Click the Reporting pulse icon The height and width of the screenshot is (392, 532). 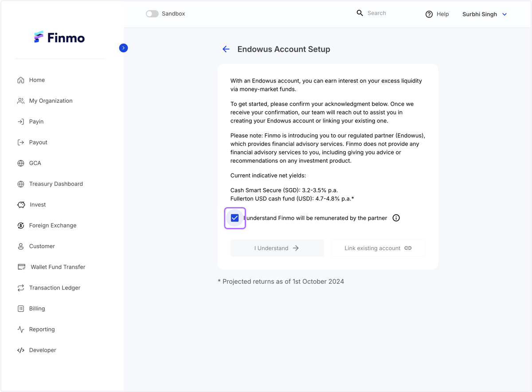pos(21,329)
